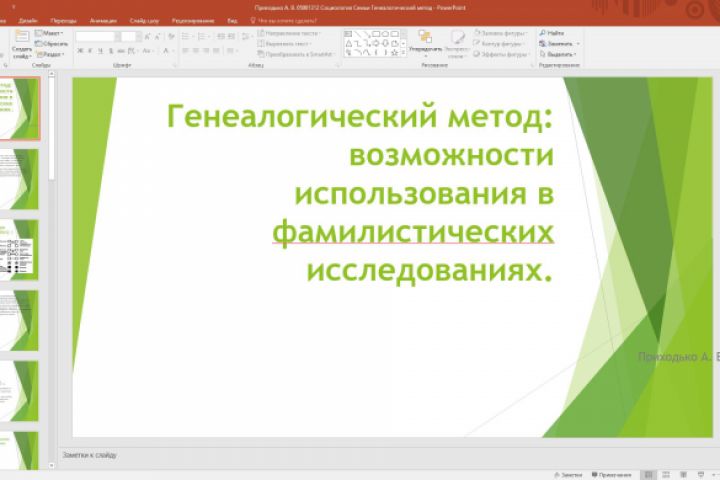Open the change case (Aa) dropdown
Screen dimensions: 720x480
pos(147,51)
